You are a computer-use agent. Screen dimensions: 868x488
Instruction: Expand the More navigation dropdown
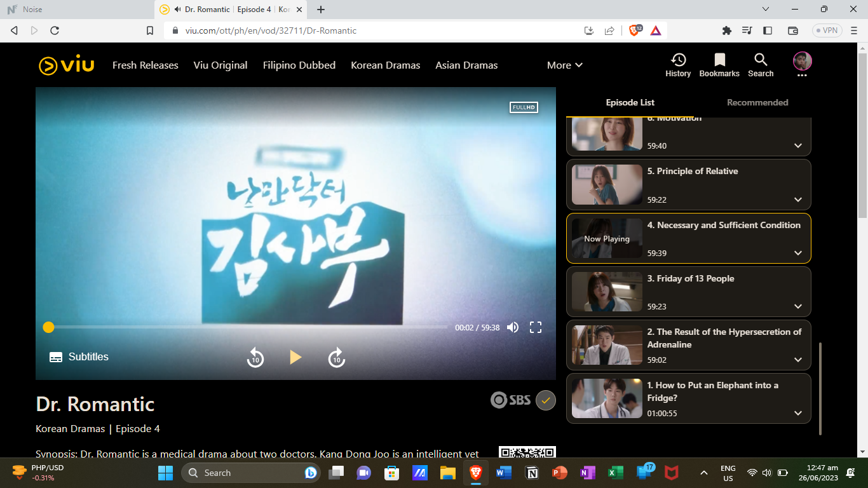(x=565, y=65)
